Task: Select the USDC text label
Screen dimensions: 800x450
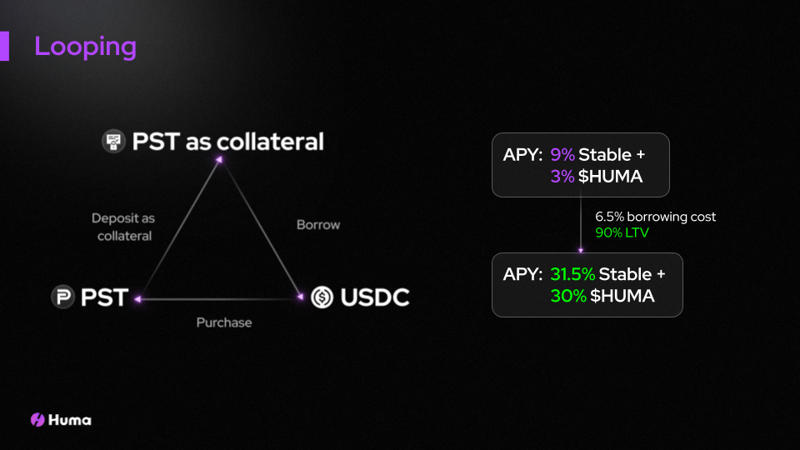Action: (x=374, y=297)
